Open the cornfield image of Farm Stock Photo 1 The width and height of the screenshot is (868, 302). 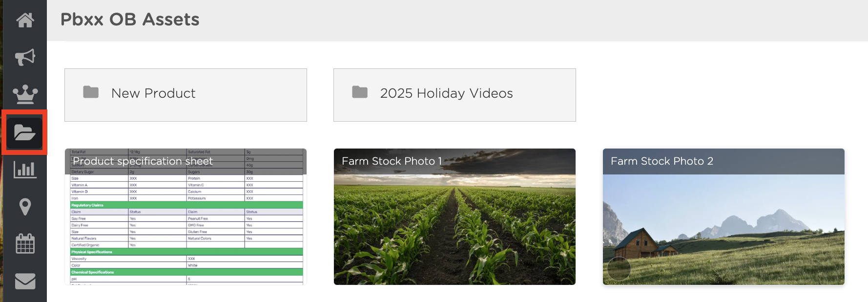(x=455, y=230)
